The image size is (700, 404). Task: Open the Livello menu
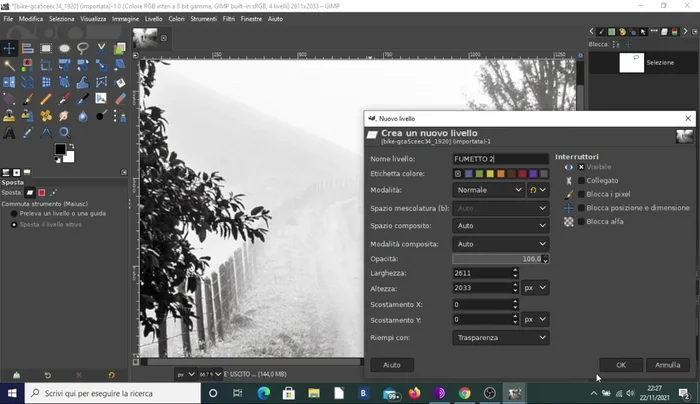tap(153, 19)
